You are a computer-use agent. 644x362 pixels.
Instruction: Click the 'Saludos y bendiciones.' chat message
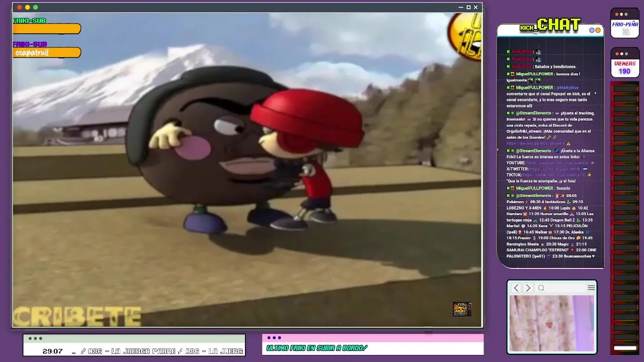point(555,66)
